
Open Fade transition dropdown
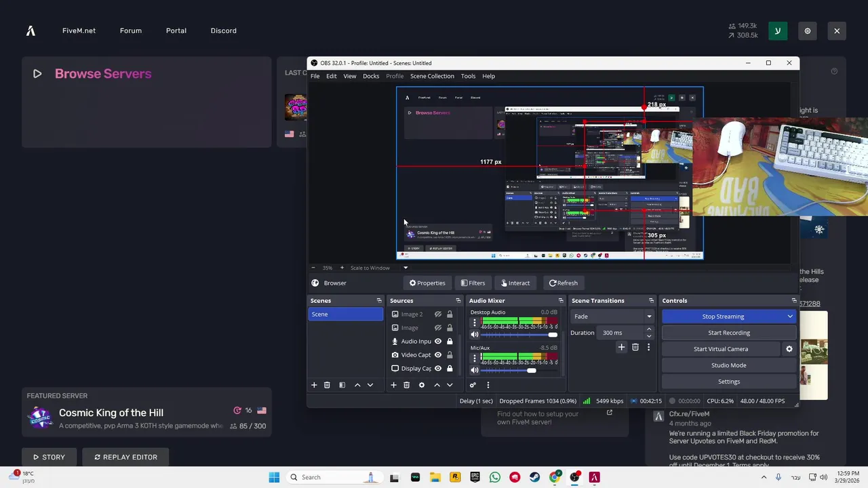[x=612, y=317]
